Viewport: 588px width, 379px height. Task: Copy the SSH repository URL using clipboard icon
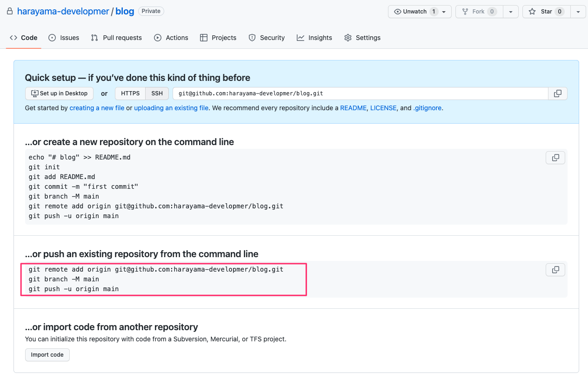tap(557, 93)
